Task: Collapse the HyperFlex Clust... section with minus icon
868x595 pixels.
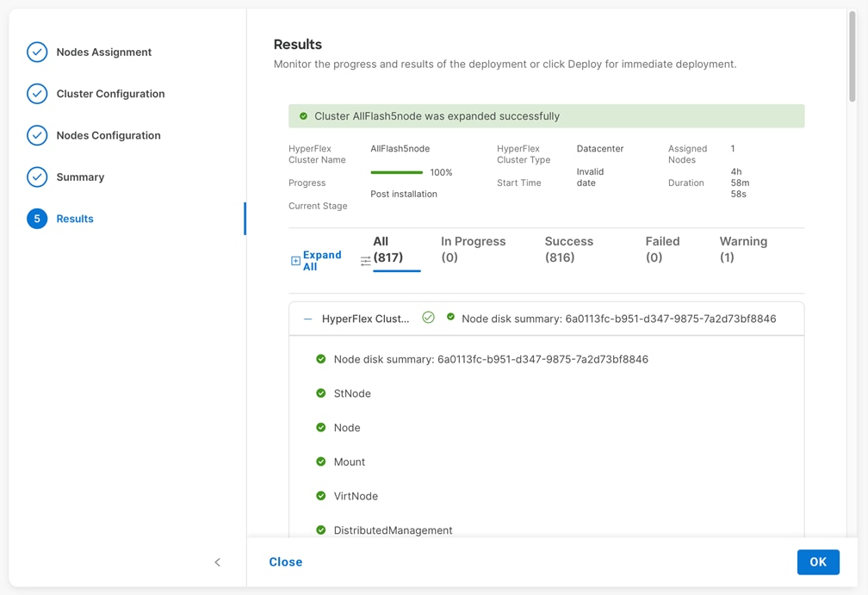Action: [x=308, y=319]
